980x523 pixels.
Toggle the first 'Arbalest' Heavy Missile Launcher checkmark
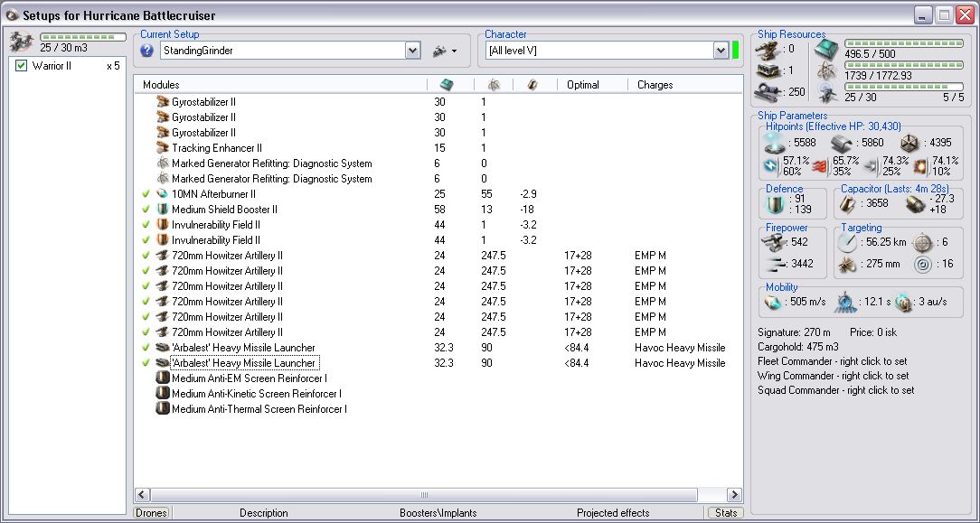click(146, 348)
